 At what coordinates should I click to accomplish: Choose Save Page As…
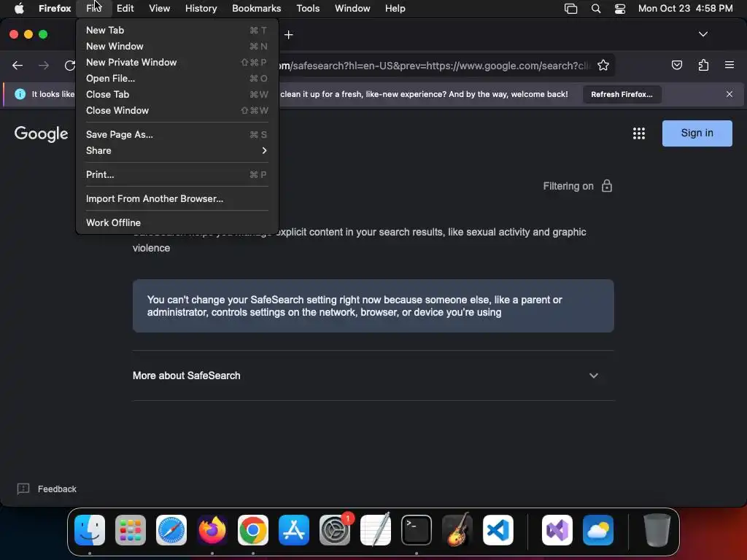point(177,135)
